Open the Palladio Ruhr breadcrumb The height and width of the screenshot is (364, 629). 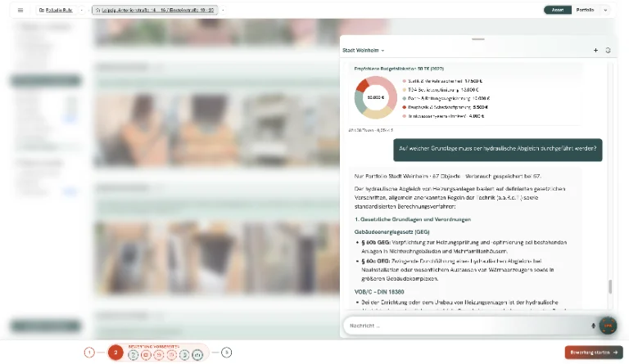click(x=57, y=10)
